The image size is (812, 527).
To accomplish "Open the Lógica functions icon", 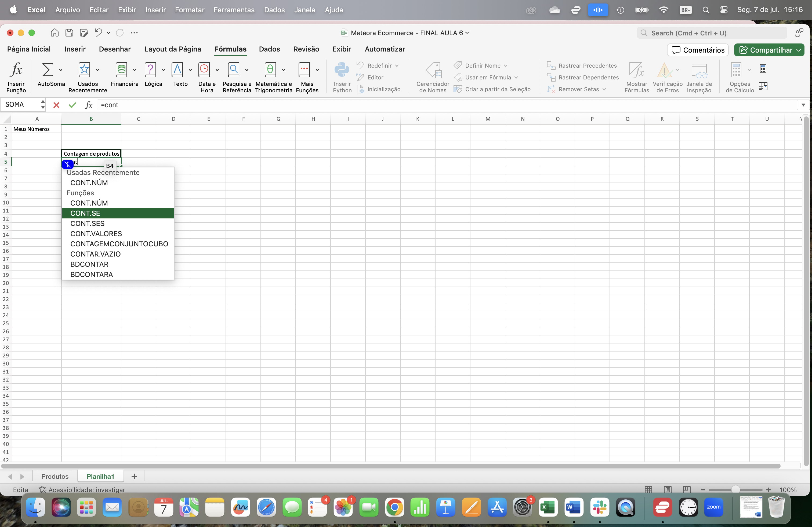I will [150, 70].
